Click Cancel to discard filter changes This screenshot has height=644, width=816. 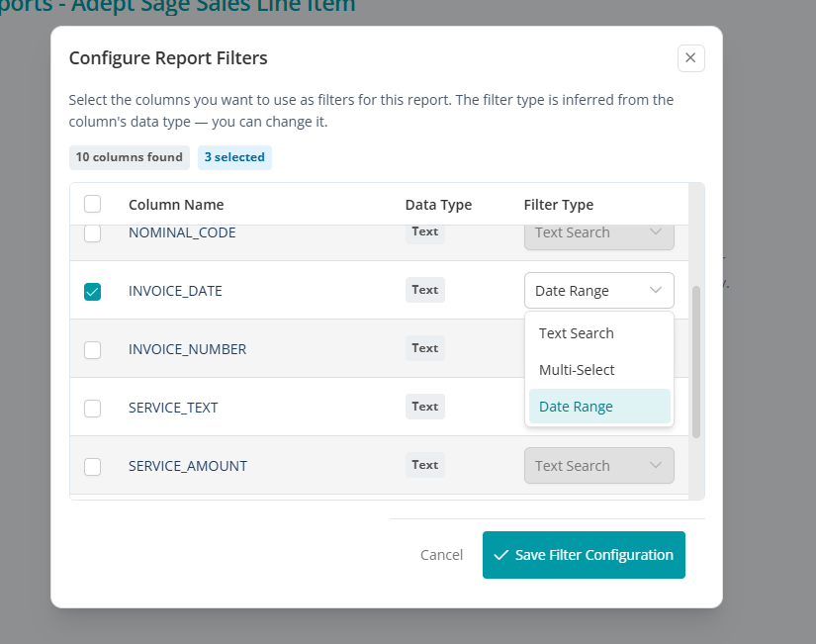pos(441,555)
